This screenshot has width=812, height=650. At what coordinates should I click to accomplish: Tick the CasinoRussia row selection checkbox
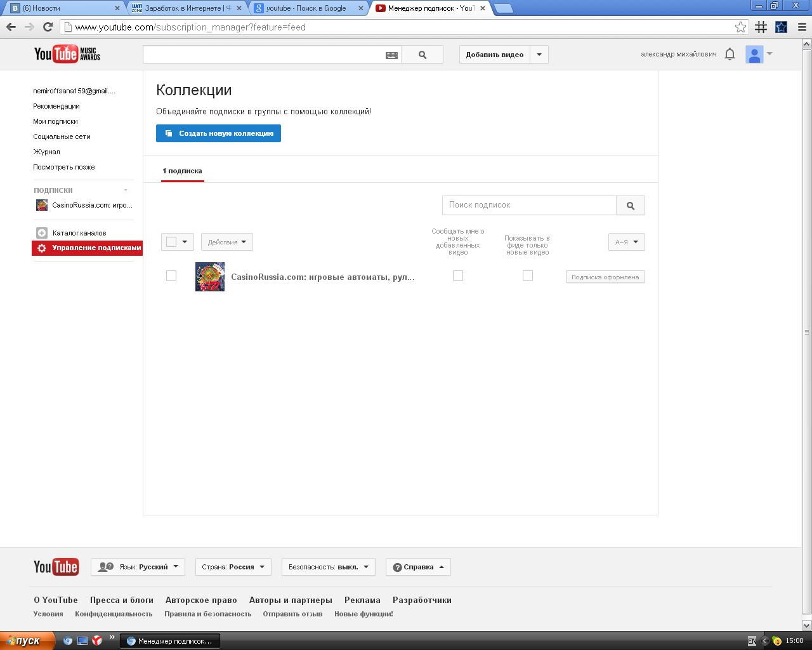tap(171, 275)
